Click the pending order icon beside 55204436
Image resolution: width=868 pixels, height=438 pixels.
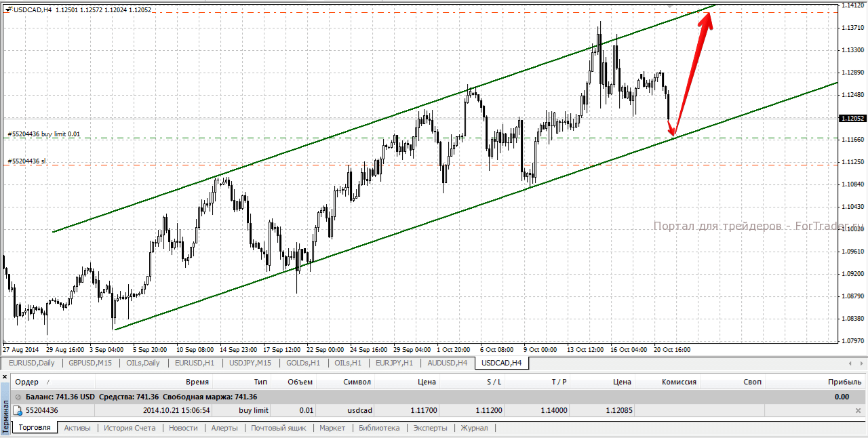pos(18,410)
